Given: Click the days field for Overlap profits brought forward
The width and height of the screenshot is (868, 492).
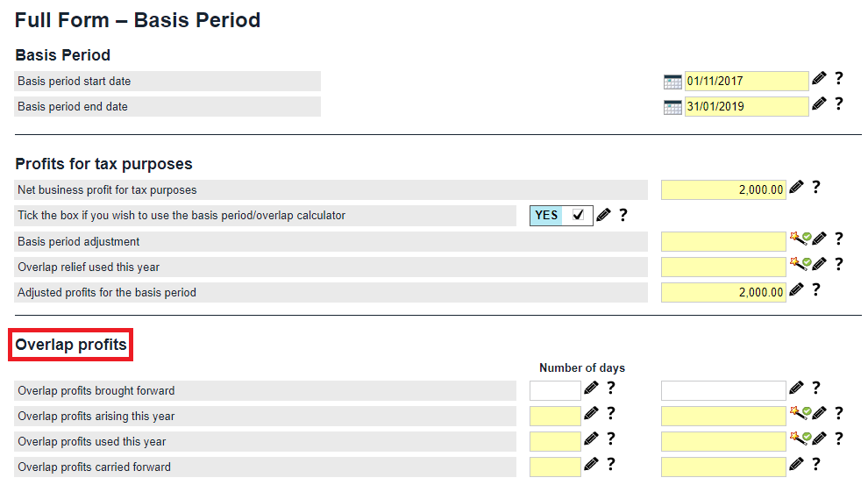Looking at the screenshot, I should pyautogui.click(x=555, y=390).
